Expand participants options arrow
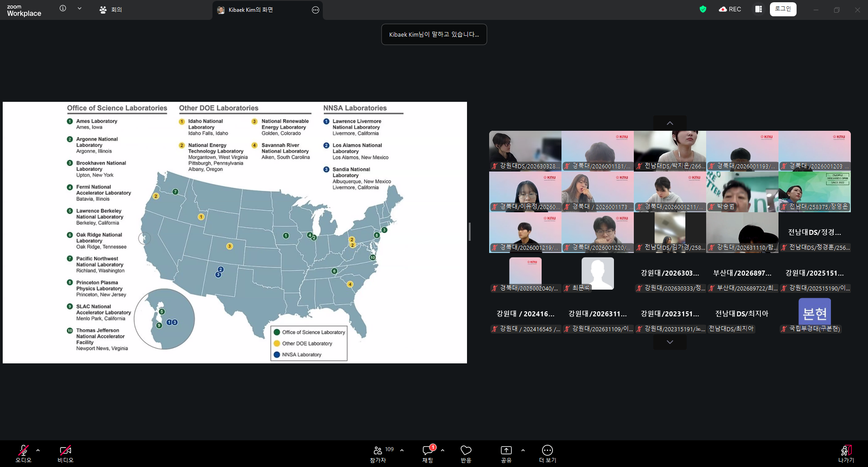Image resolution: width=868 pixels, height=467 pixels. (402, 450)
